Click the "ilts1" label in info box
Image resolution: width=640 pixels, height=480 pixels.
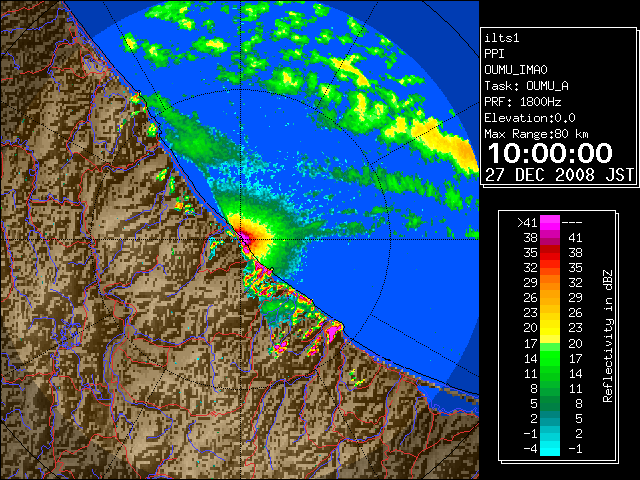[x=502, y=38]
